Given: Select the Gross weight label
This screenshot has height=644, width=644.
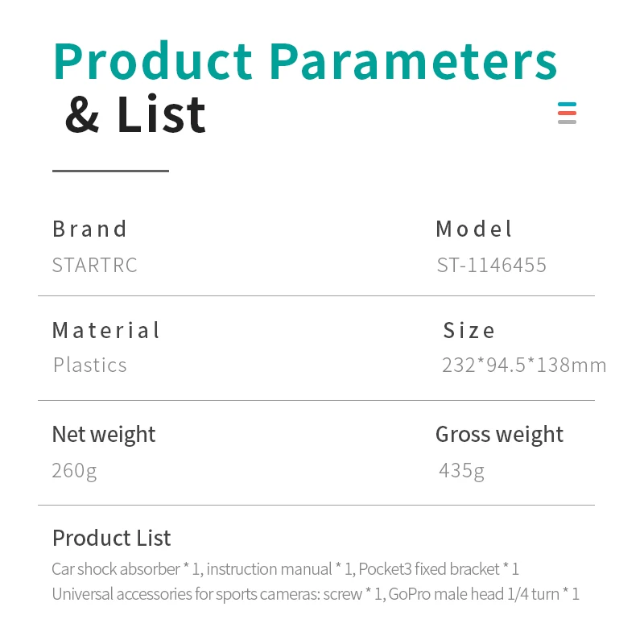Looking at the screenshot, I should pos(499,435).
